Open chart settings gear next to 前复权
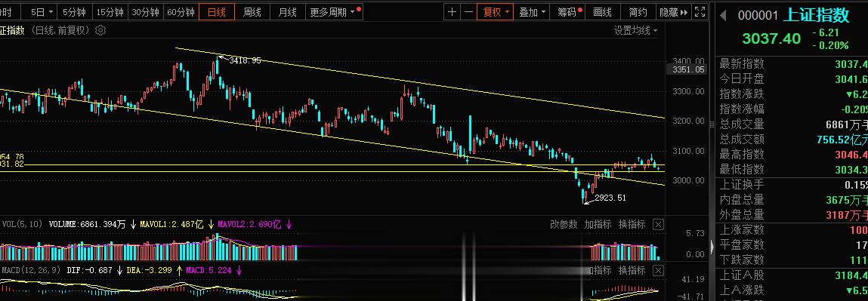This screenshot has height=301, width=868. click(100, 31)
